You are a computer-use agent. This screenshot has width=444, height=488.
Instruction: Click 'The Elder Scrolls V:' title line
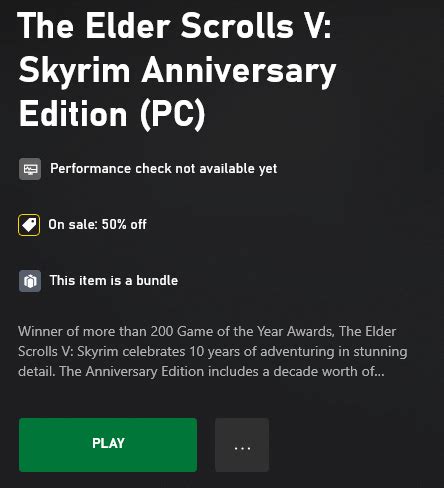(x=175, y=26)
